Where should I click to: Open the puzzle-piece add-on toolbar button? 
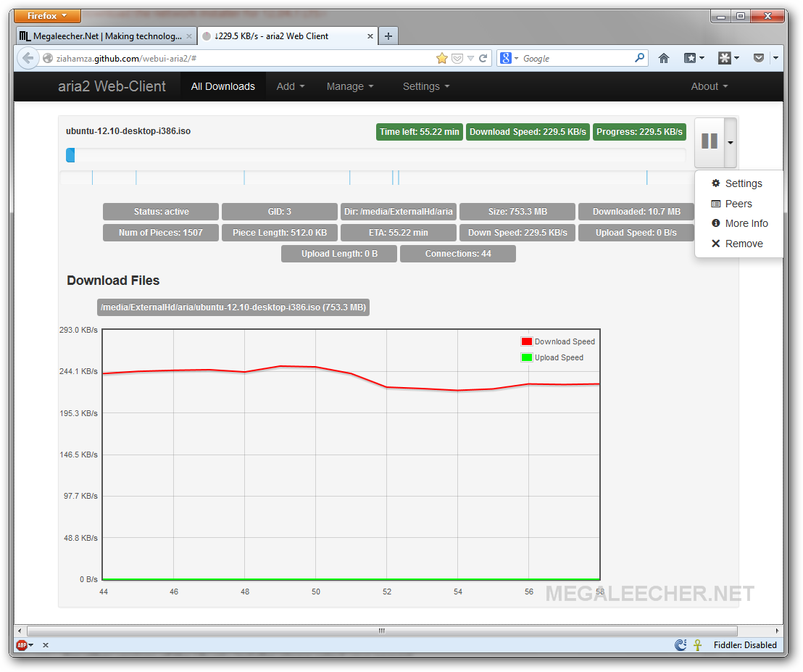728,59
